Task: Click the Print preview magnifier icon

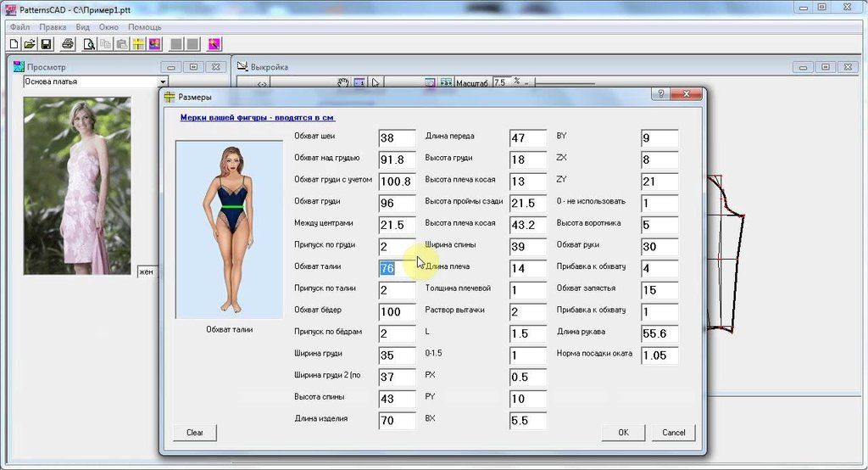Action: coord(88,44)
